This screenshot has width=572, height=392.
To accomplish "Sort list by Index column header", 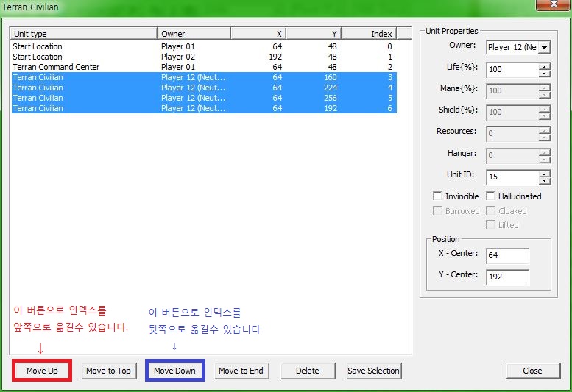I will click(369, 34).
